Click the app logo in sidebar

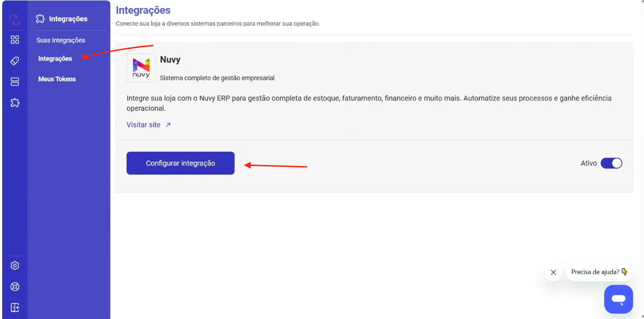(x=15, y=20)
